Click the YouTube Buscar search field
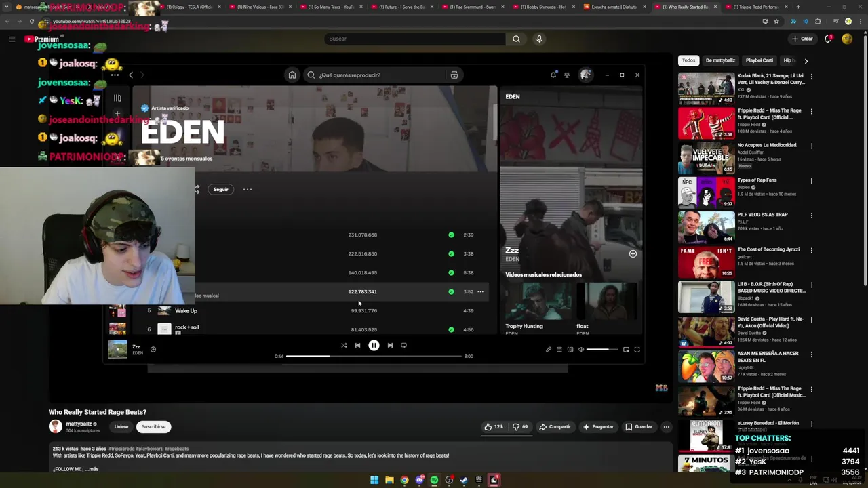Viewport: 868px width, 488px height. click(414, 39)
